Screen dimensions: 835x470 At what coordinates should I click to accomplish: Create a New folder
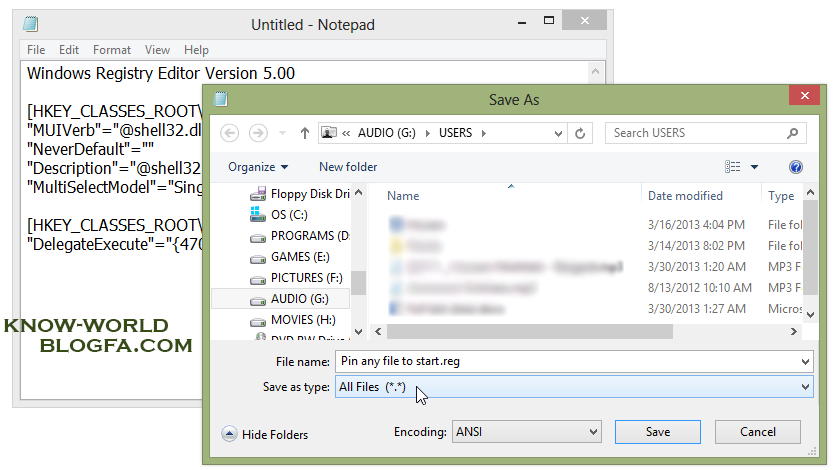(348, 167)
